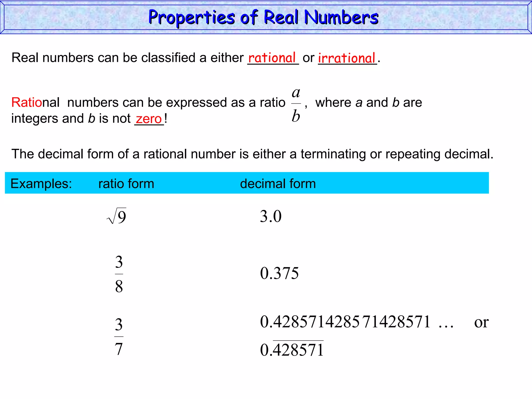
Task: Click the decimal value 3.0
Action: 271,216
